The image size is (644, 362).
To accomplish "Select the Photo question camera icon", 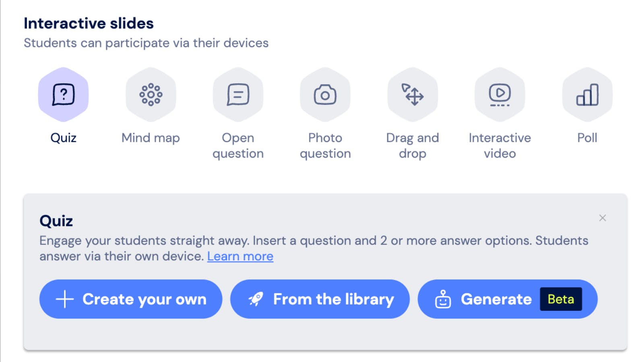I will click(325, 95).
